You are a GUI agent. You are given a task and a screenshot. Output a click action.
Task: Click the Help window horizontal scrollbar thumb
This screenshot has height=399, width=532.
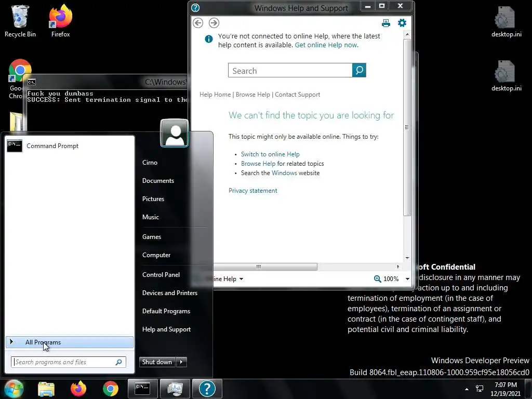[264, 267]
